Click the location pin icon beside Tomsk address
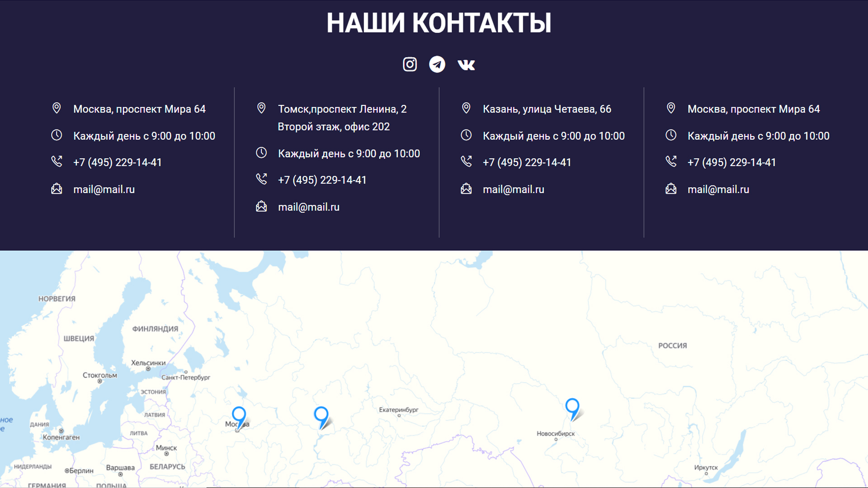Image resolution: width=868 pixels, height=488 pixels. click(x=261, y=108)
